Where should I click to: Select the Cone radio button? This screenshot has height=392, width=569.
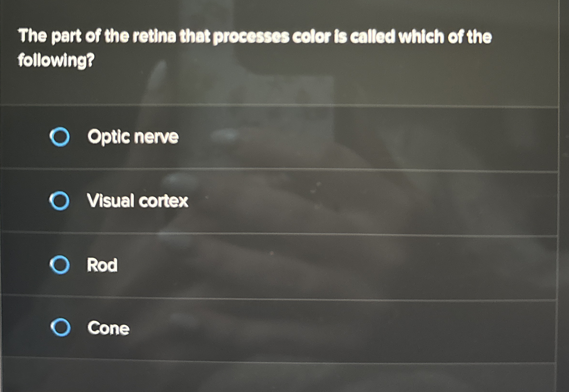(61, 327)
